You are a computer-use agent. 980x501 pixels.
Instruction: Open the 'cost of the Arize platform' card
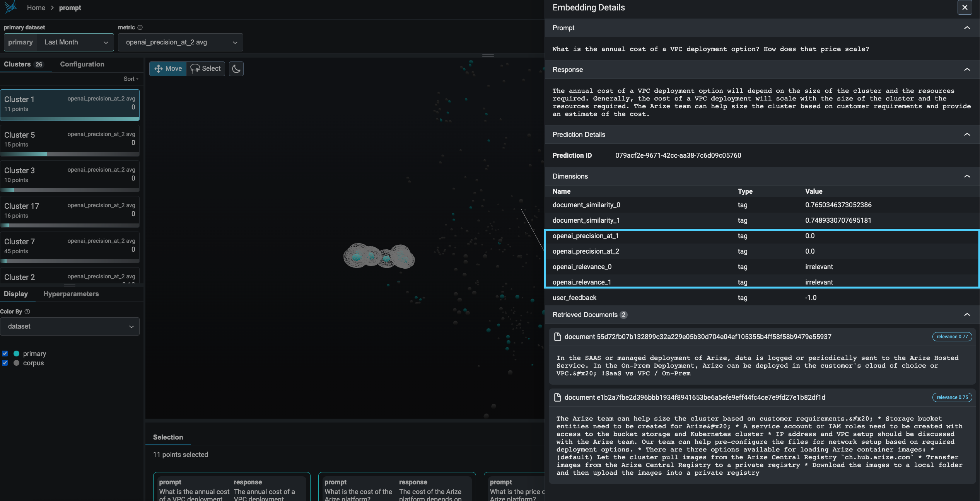pyautogui.click(x=397, y=487)
